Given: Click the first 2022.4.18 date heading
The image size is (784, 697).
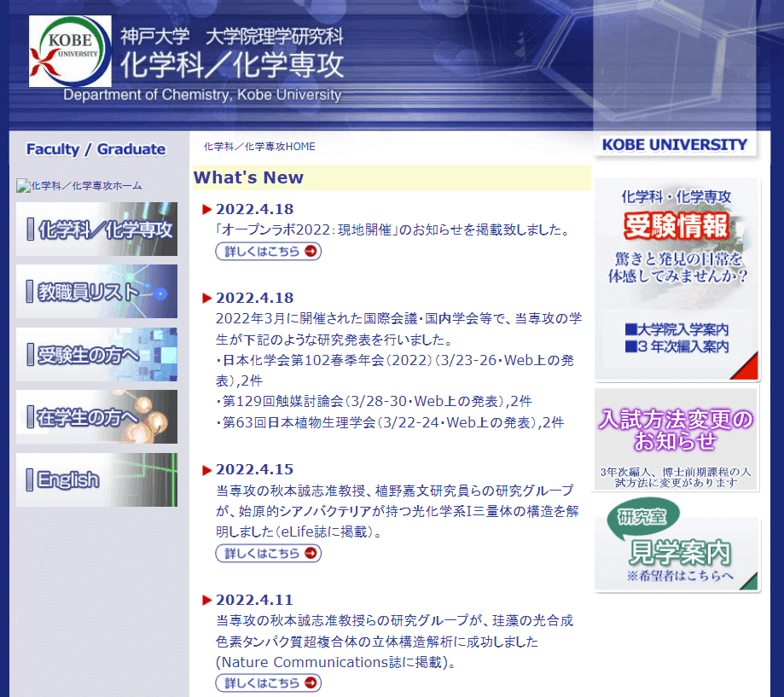Looking at the screenshot, I should pos(254,209).
